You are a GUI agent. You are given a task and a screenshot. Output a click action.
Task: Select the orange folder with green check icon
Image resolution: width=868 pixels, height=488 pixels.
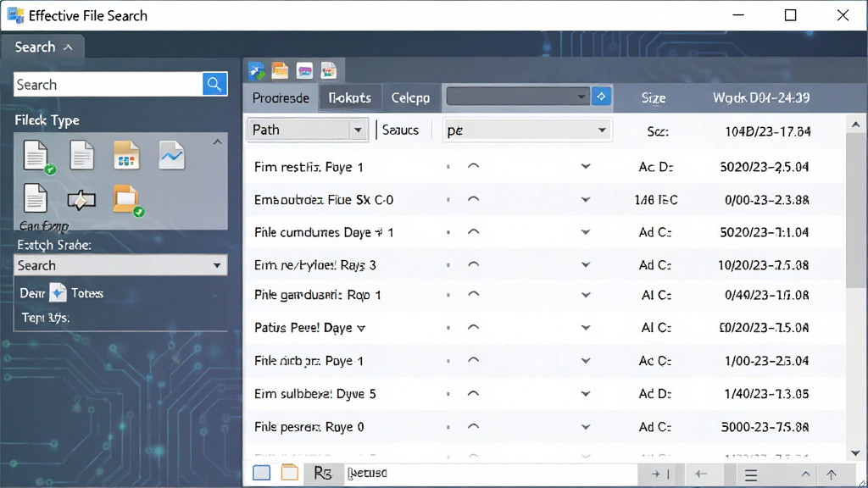point(128,200)
